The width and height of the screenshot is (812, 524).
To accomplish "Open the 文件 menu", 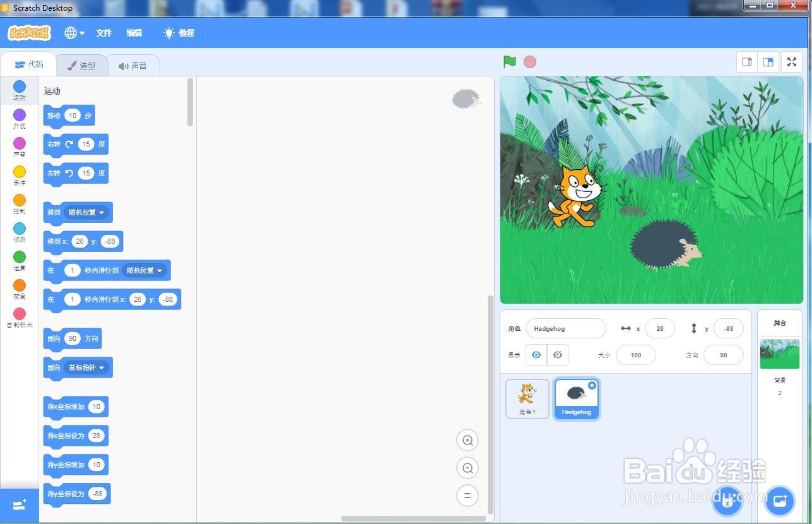I will tap(103, 33).
